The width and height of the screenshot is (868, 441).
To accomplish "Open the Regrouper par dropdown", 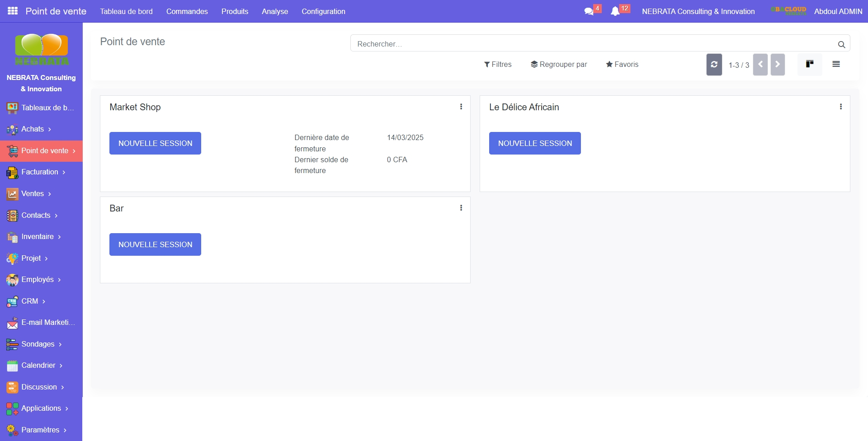I will (x=559, y=64).
